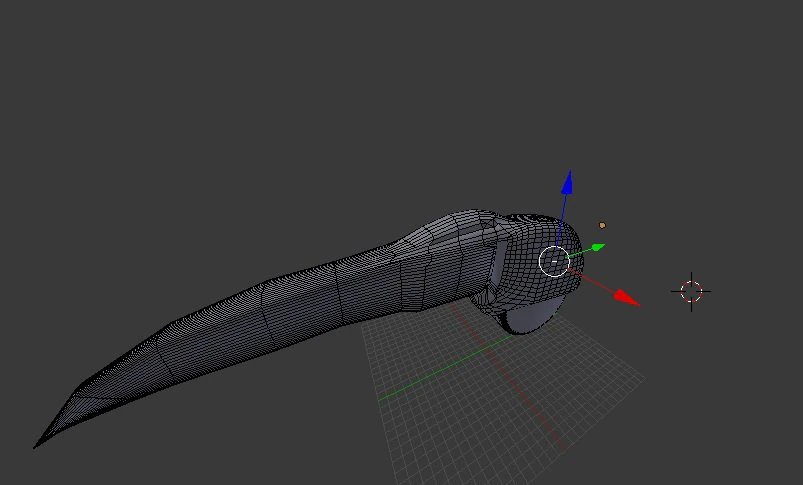Select the small orange origin dot
This screenshot has height=485, width=803.
point(602,225)
